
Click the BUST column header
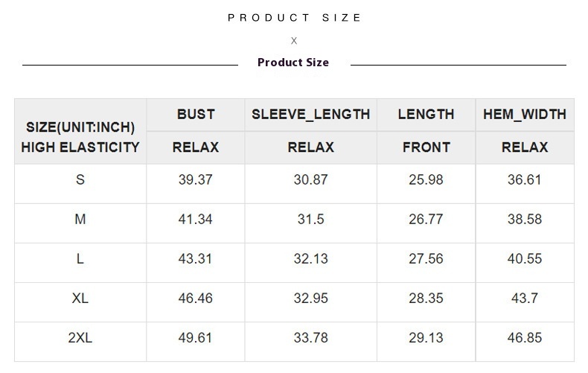[x=196, y=115]
